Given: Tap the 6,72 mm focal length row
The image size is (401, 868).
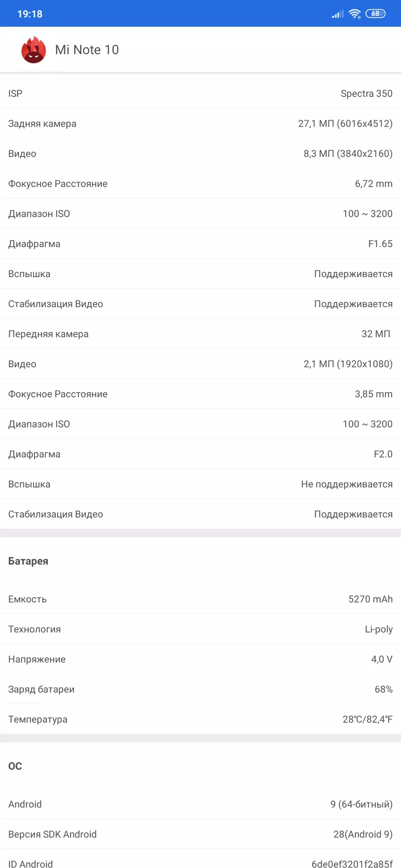Looking at the screenshot, I should (x=200, y=184).
